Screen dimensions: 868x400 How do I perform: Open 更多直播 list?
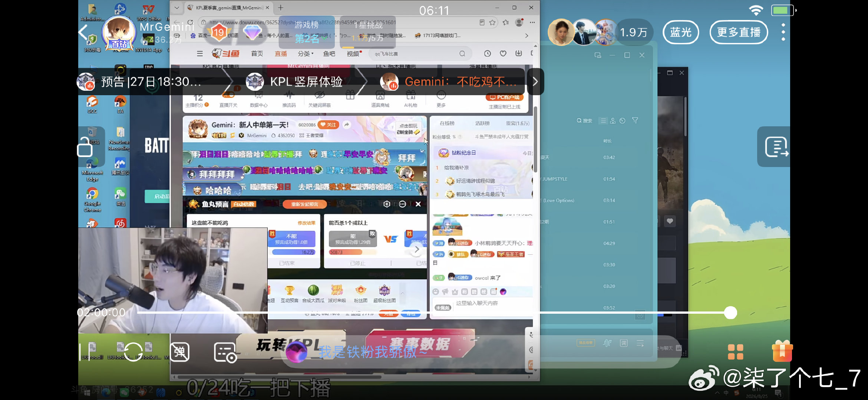coord(739,33)
